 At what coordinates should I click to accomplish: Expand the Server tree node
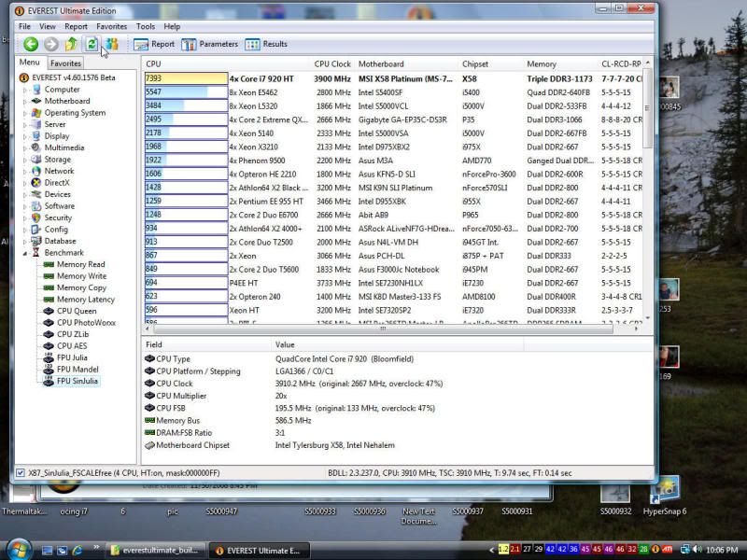[25, 125]
